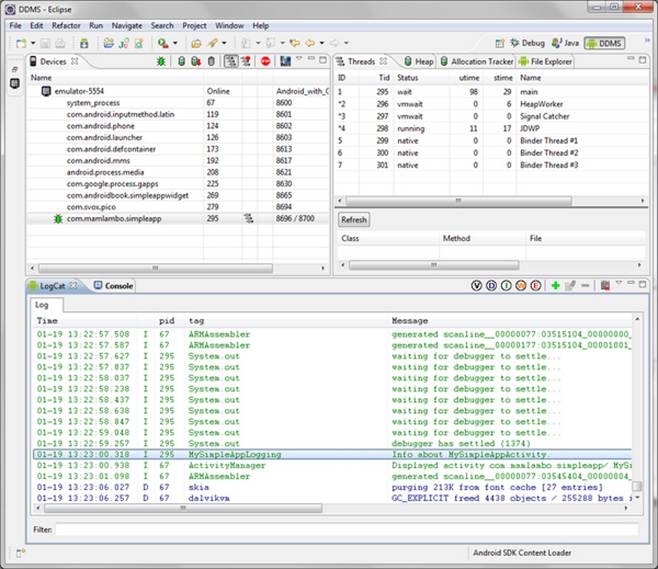This screenshot has height=569, width=658.
Task: Click the red Stop Process icon
Action: (265, 61)
